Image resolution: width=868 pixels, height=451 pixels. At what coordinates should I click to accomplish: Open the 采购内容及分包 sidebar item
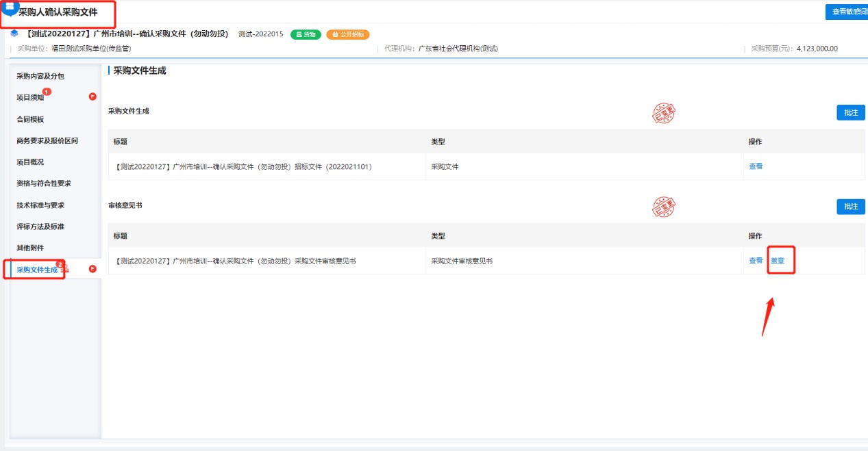[40, 76]
